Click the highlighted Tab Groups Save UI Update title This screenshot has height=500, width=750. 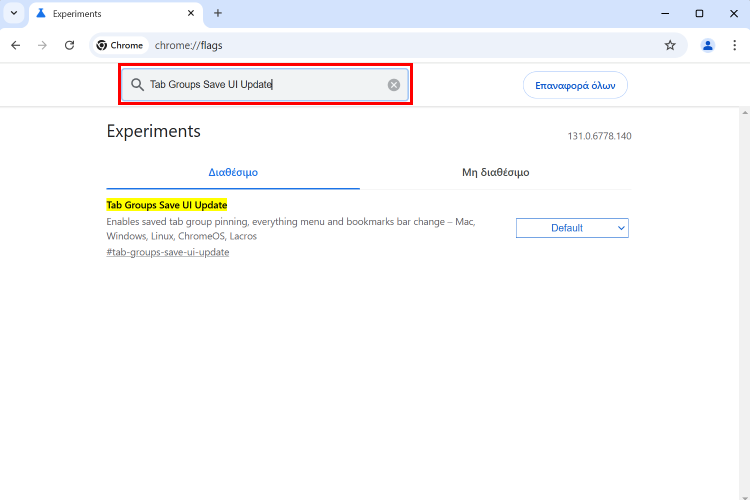pyautogui.click(x=166, y=205)
